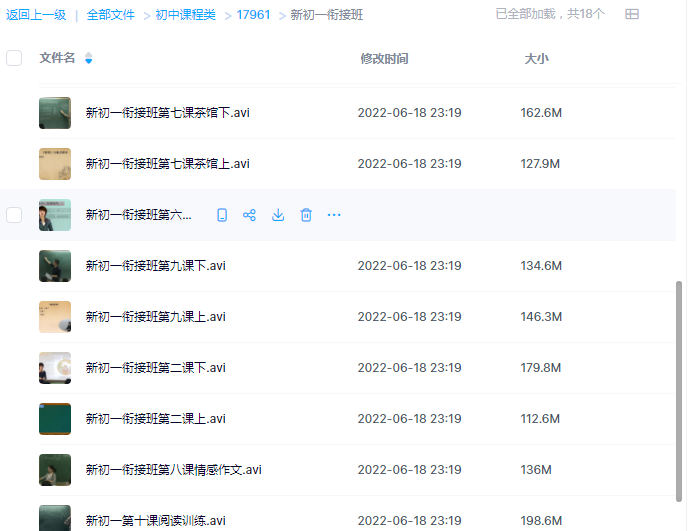Go back via 返回上一级 link
The image size is (698, 531).
[36, 15]
